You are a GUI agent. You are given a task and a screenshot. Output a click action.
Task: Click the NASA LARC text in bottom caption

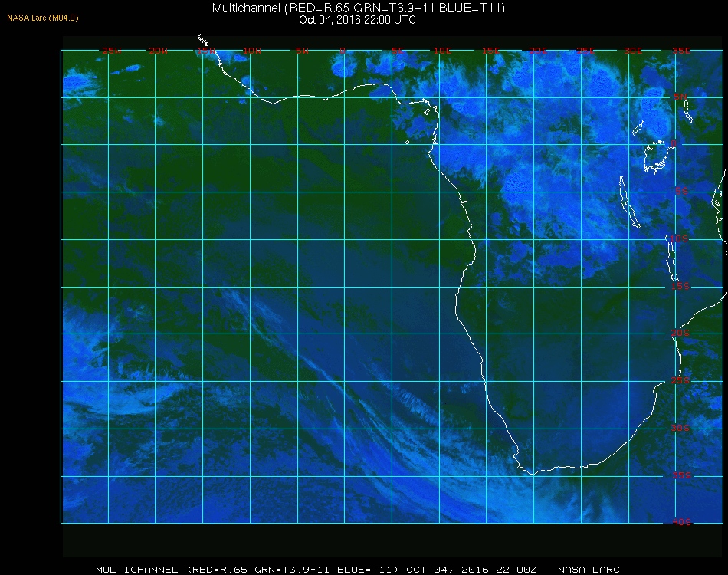point(589,570)
